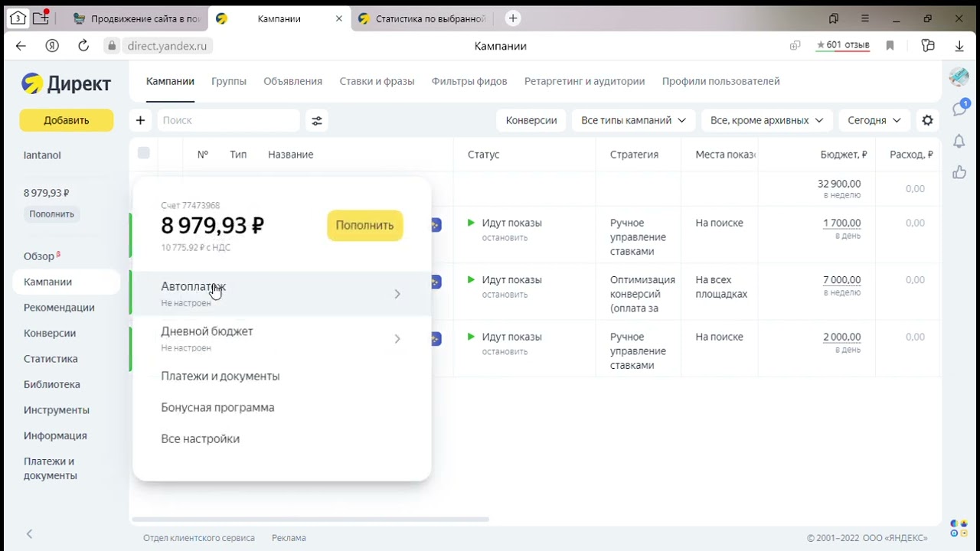The width and height of the screenshot is (980, 551).
Task: Click the horizontal table scrollbar
Action: tap(310, 520)
